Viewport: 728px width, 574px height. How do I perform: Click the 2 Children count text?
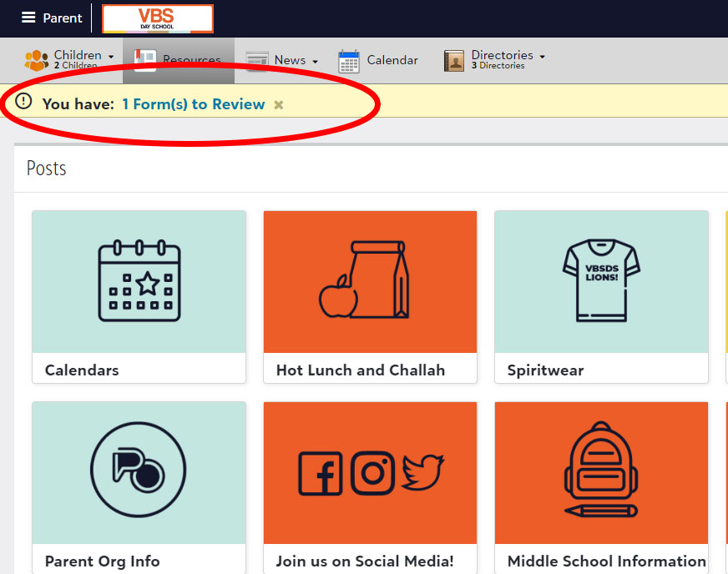(76, 65)
